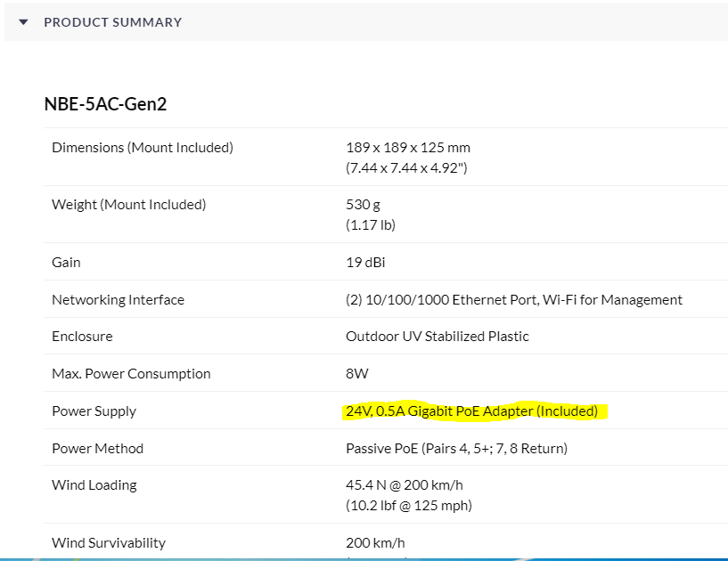Click the Power Supply label

click(x=94, y=411)
